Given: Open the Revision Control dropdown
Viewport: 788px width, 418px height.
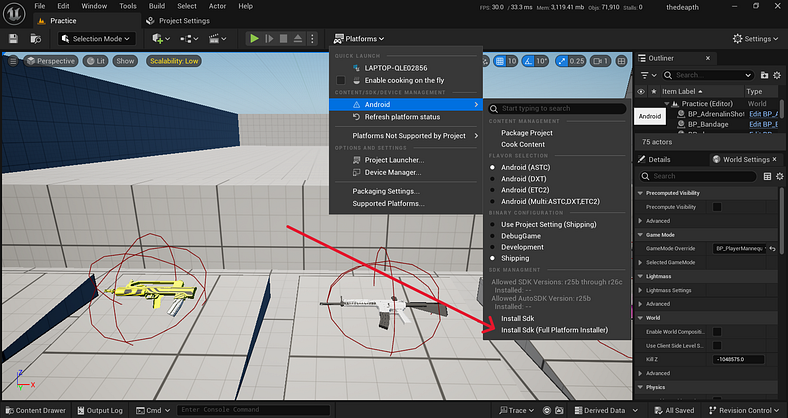Looking at the screenshot, I should pyautogui.click(x=744, y=410).
